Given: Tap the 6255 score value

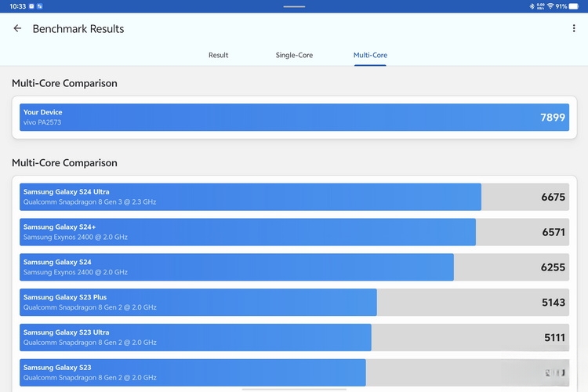Looking at the screenshot, I should click(553, 267).
